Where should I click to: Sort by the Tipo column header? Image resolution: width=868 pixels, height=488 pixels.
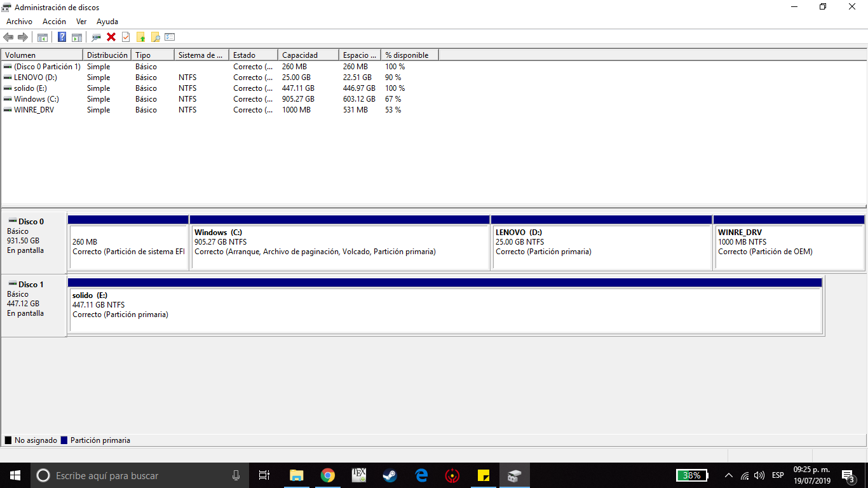[x=153, y=55]
